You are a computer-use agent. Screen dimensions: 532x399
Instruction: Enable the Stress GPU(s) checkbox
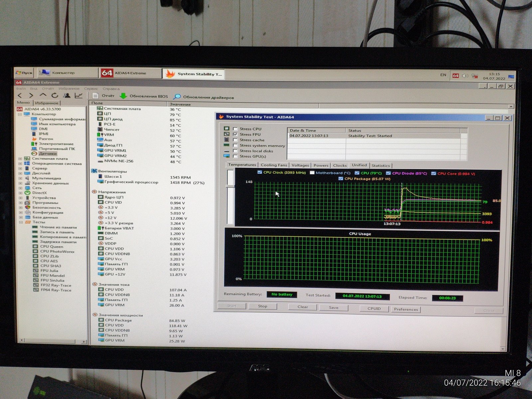click(235, 156)
